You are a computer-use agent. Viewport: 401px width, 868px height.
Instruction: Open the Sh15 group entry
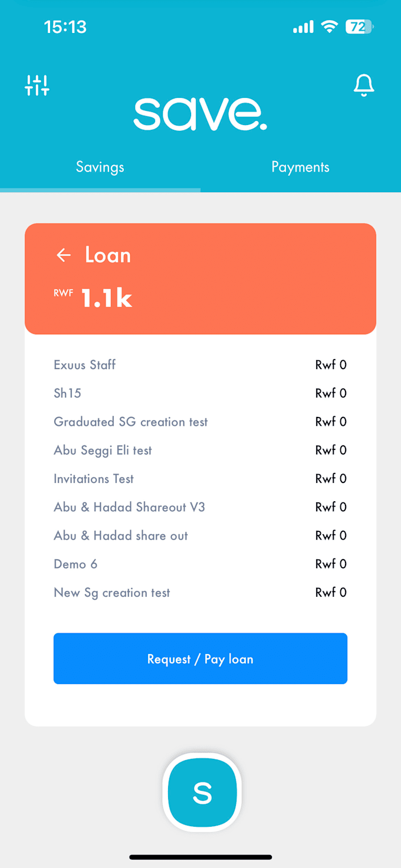coord(200,393)
